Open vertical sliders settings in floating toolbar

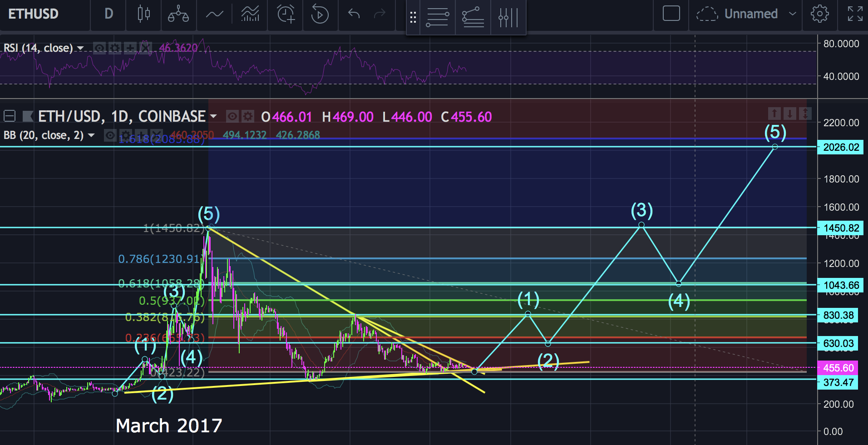pyautogui.click(x=508, y=17)
